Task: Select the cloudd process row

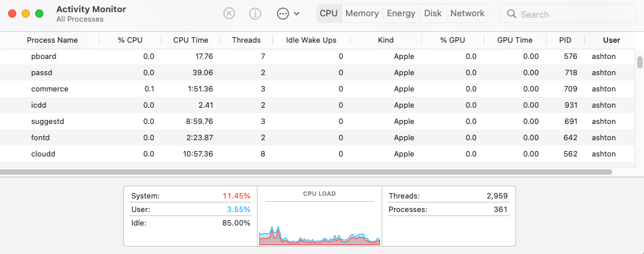Action: click(317, 154)
